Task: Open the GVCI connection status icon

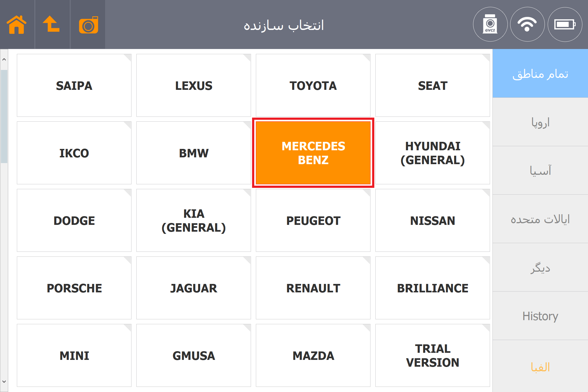Action: point(490,24)
